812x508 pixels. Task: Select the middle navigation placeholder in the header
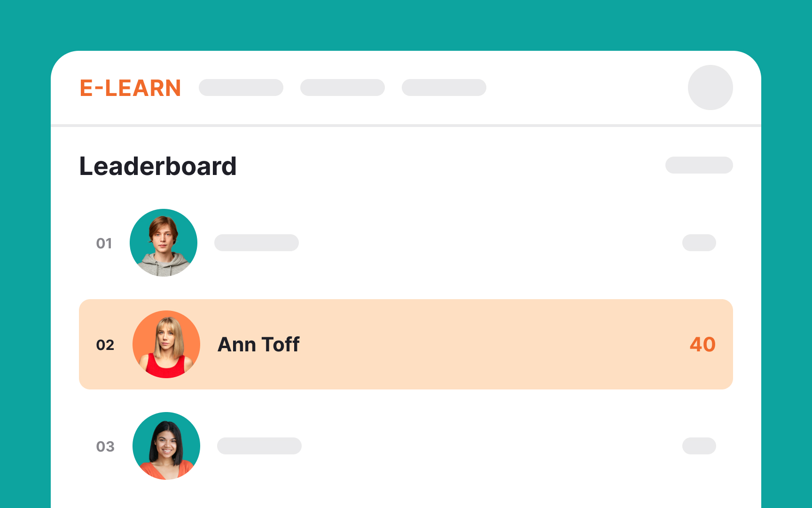(x=343, y=87)
